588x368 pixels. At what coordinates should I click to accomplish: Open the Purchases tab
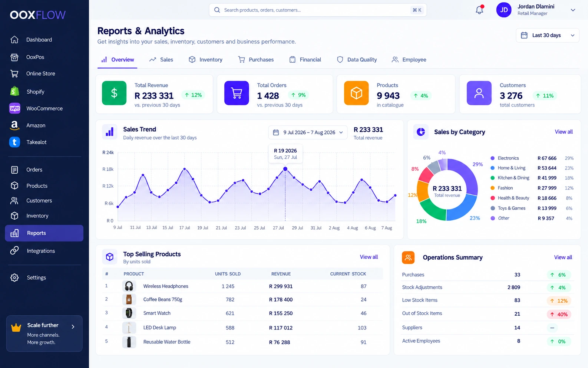[x=256, y=60]
